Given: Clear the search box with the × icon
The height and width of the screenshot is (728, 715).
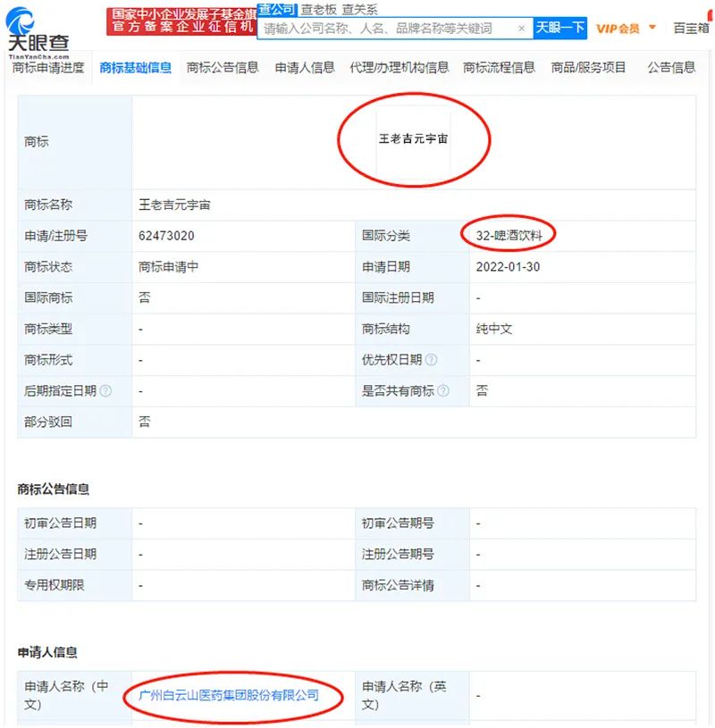Looking at the screenshot, I should [x=522, y=29].
